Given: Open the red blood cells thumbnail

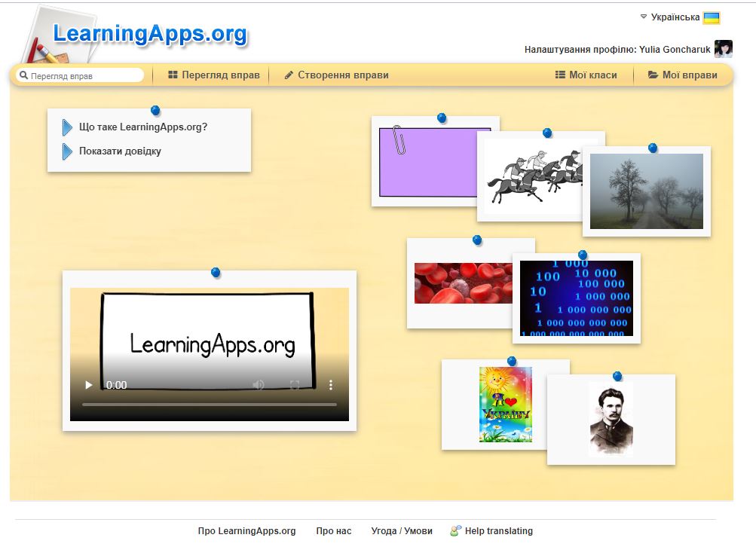Looking at the screenshot, I should tap(463, 283).
